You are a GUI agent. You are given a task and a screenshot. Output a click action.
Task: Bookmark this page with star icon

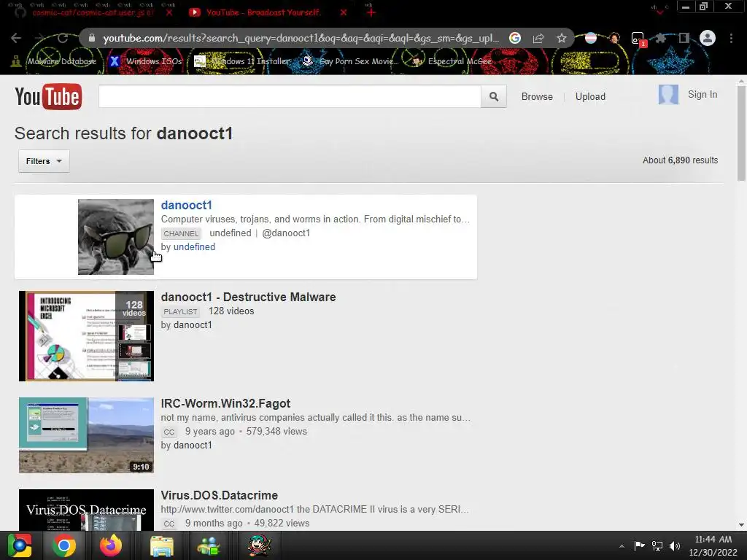(562, 38)
